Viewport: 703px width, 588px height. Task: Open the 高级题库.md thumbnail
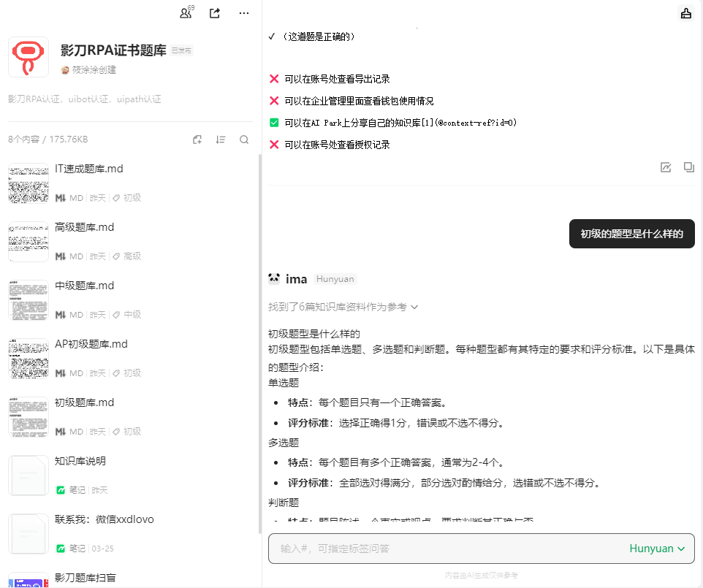[x=28, y=242]
